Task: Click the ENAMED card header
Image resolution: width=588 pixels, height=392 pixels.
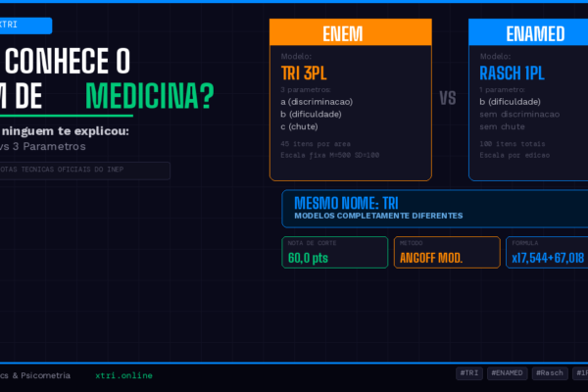Action: [x=528, y=32]
